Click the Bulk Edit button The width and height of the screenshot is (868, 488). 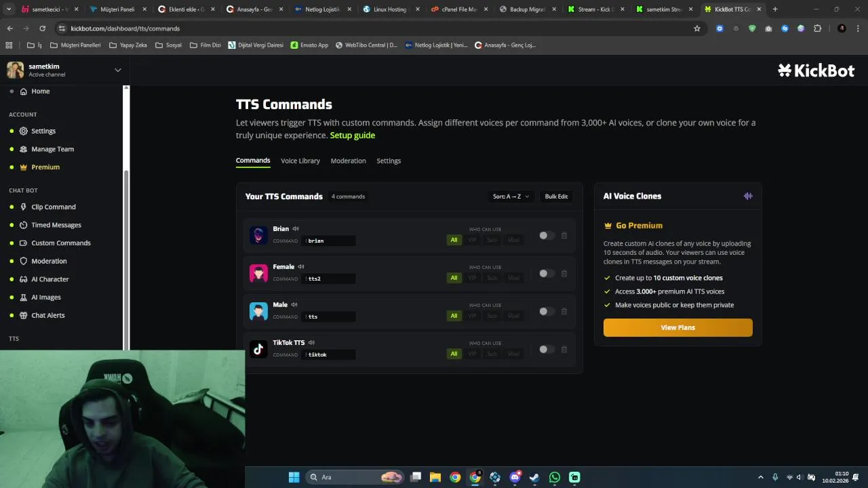[x=557, y=197]
